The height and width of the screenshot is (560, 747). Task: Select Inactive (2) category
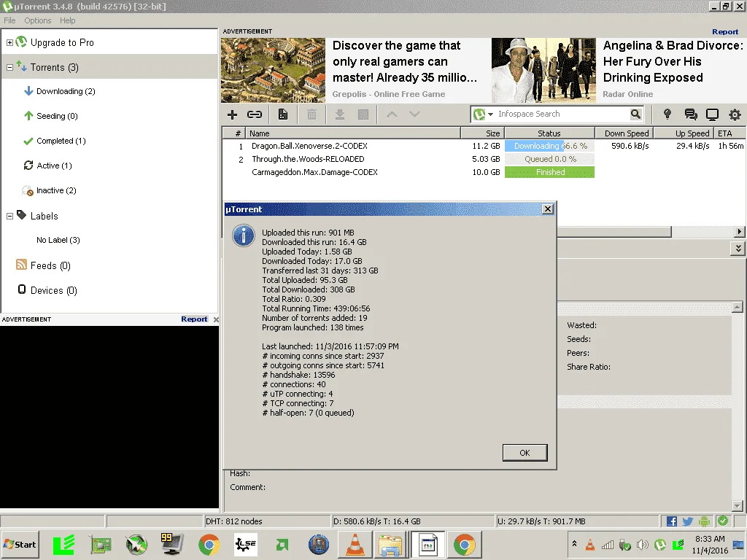(x=55, y=190)
